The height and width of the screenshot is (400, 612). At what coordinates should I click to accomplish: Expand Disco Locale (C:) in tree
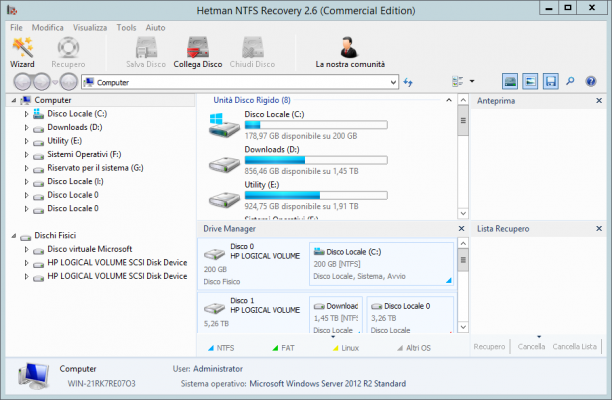click(27, 114)
